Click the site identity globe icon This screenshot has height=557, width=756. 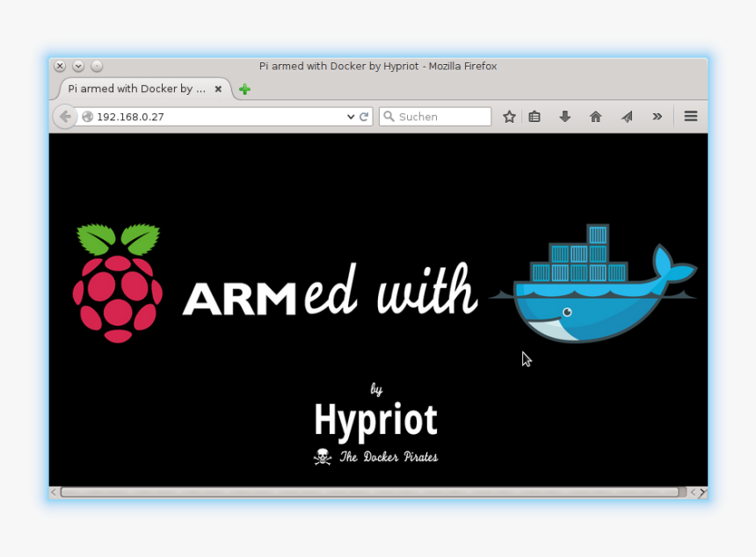[x=87, y=117]
